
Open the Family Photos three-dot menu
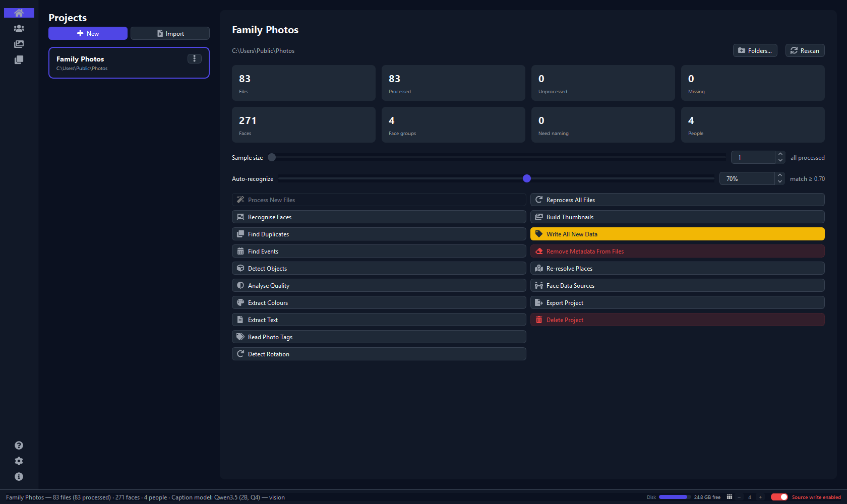point(195,58)
